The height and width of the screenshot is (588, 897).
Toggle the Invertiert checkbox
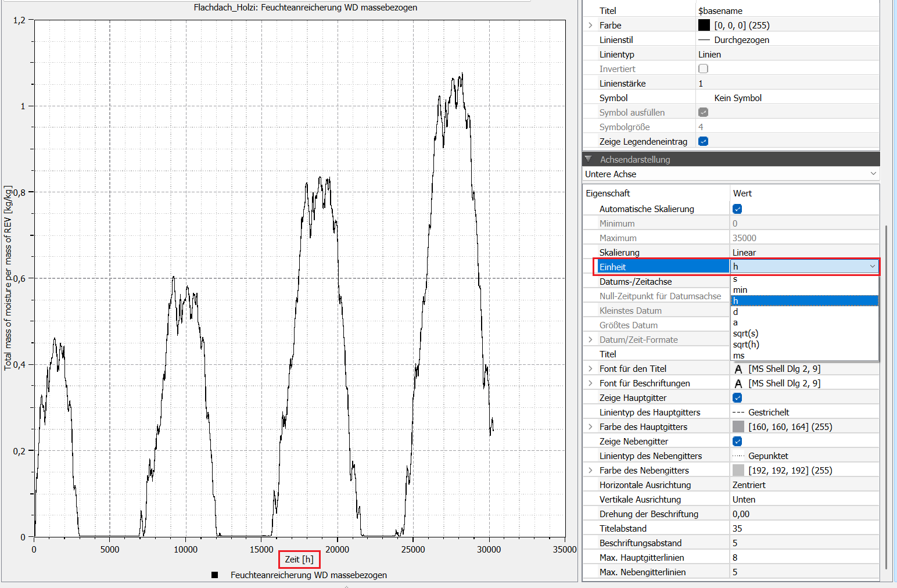point(703,69)
